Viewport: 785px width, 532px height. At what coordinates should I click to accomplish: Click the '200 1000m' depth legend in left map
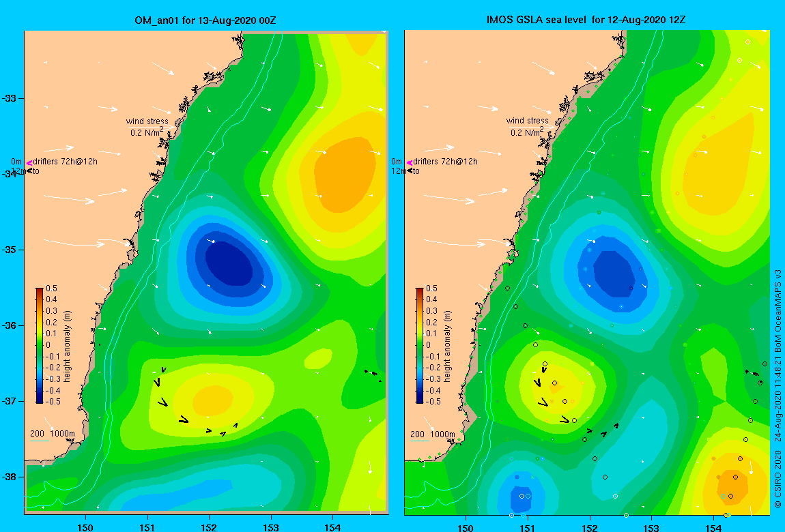pyautogui.click(x=52, y=434)
